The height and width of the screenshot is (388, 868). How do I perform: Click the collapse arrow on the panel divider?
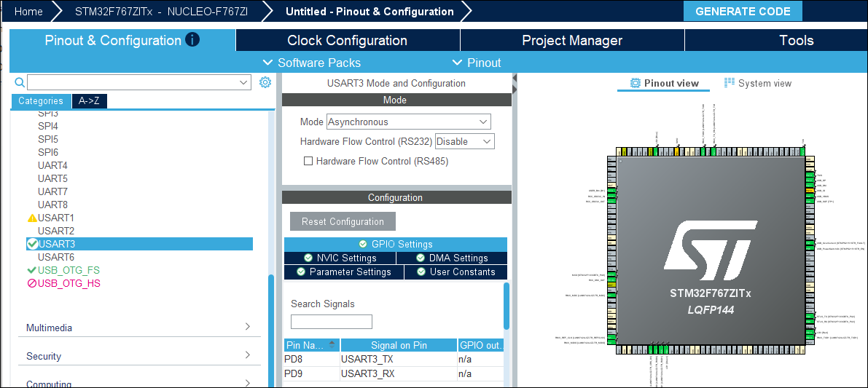(x=515, y=78)
